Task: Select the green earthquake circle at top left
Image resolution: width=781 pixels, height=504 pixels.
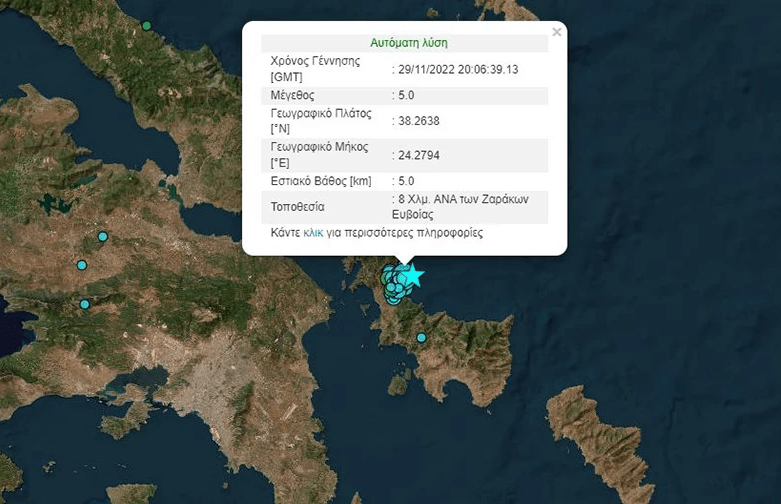Action: [x=147, y=26]
